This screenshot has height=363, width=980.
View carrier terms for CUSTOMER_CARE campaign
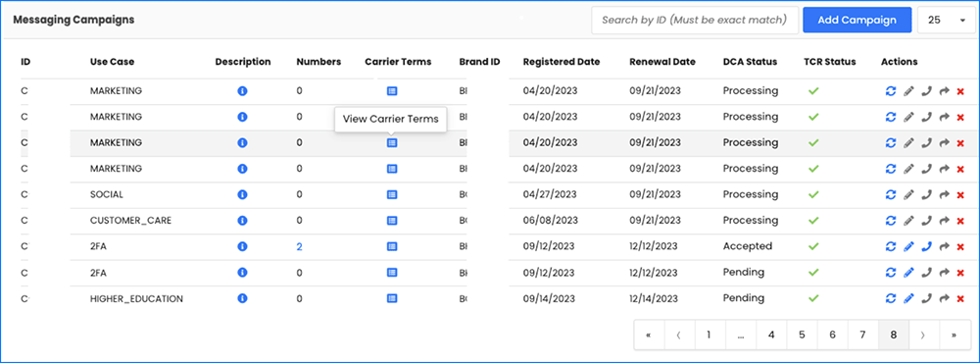click(x=392, y=221)
